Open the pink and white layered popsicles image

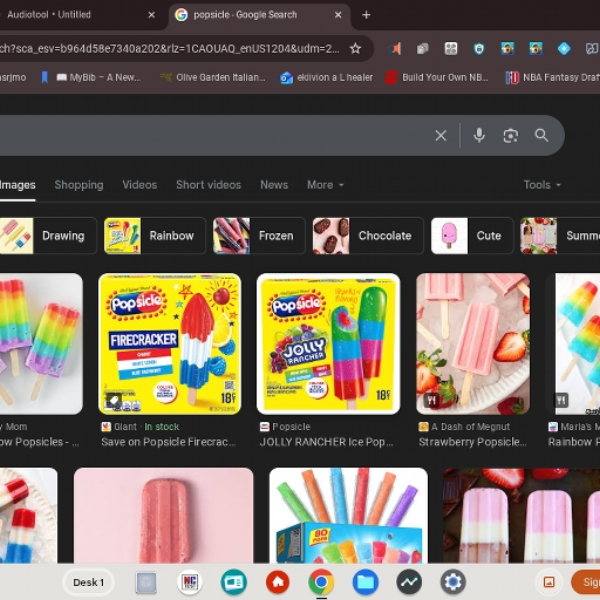[521, 515]
